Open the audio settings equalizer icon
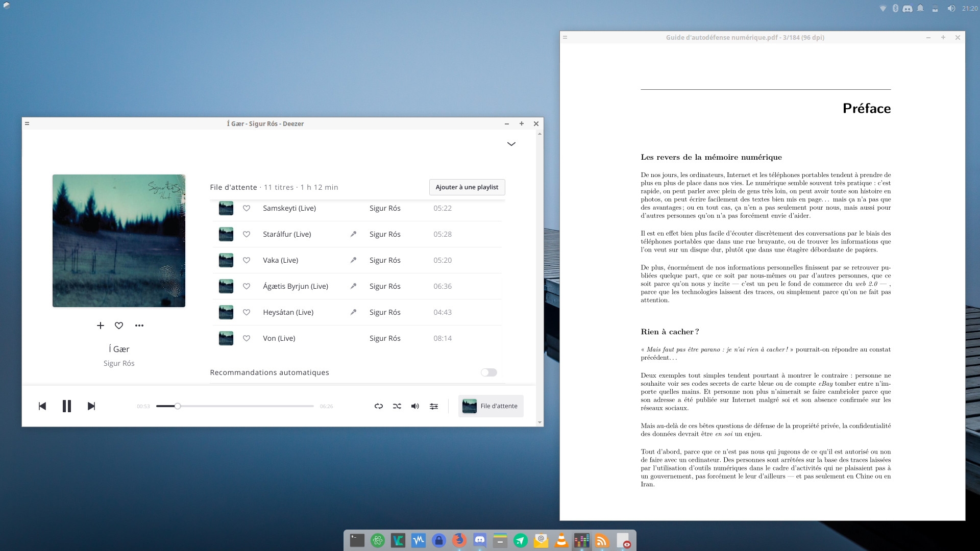Viewport: 980px width, 551px height. [x=434, y=406]
